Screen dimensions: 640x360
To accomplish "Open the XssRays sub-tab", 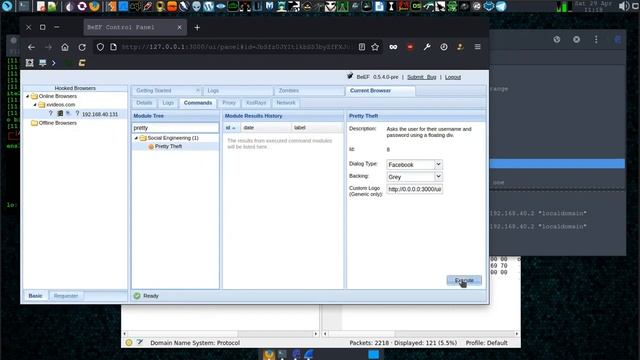I will point(256,103).
